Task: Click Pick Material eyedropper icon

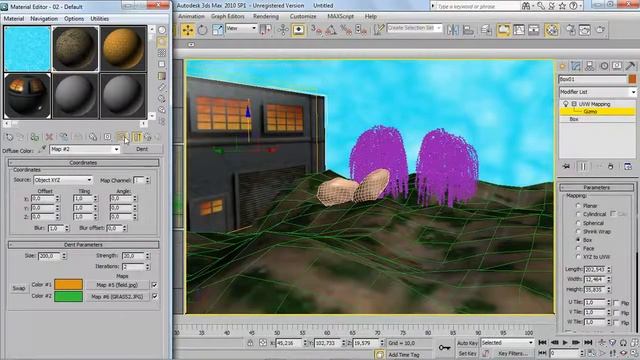Action: [x=42, y=150]
